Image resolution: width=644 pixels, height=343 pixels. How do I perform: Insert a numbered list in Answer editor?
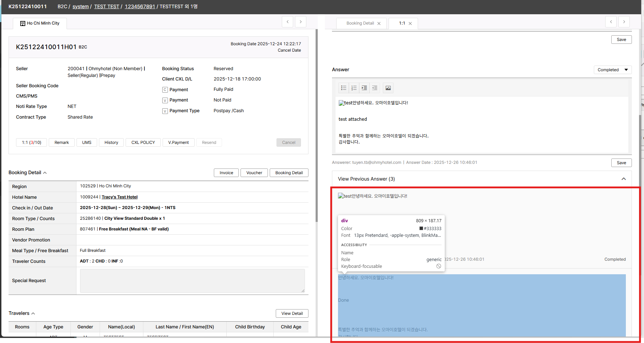point(354,88)
